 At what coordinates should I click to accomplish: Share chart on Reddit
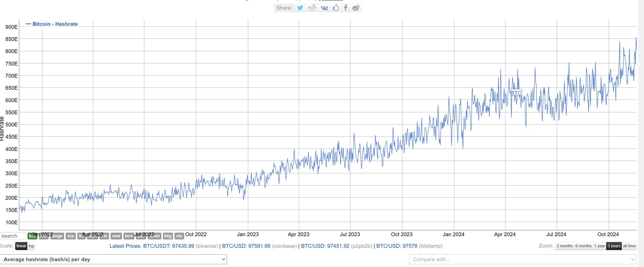click(312, 8)
